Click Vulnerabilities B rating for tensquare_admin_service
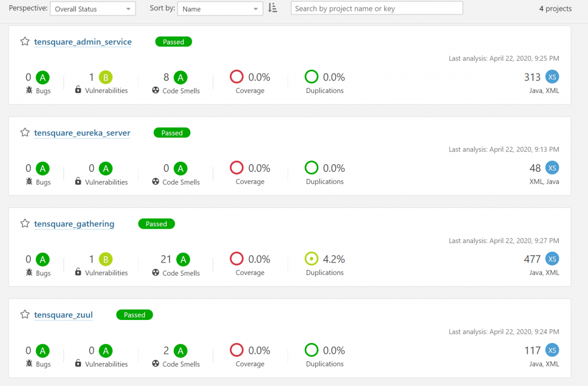Screen dimensions: 588x386 pyautogui.click(x=106, y=78)
